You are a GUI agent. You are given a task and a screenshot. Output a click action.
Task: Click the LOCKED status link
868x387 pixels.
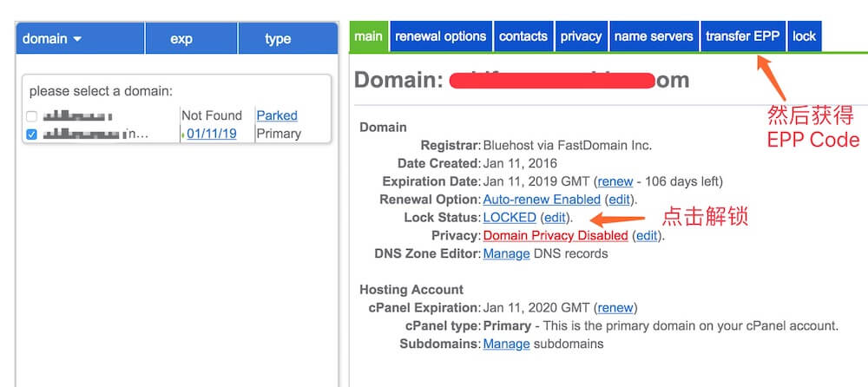coord(510,218)
